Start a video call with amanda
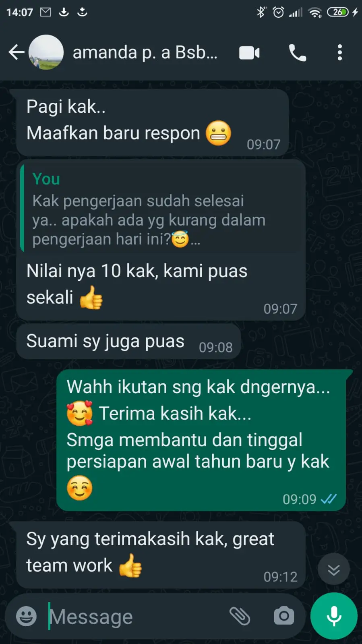Viewport: 362px width, 644px height. click(249, 53)
